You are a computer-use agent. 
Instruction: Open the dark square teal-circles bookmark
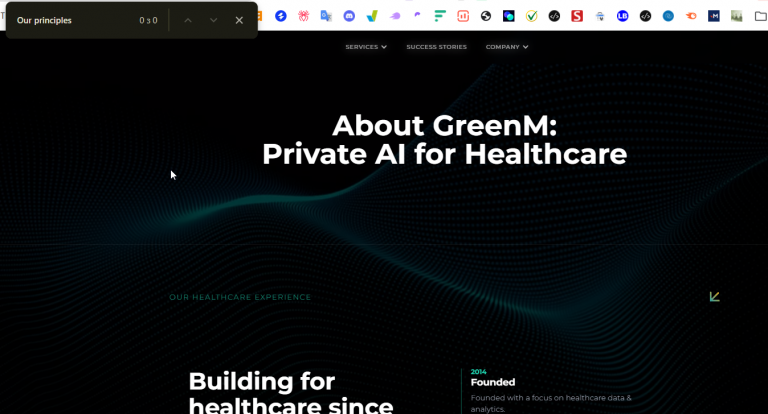tap(508, 16)
